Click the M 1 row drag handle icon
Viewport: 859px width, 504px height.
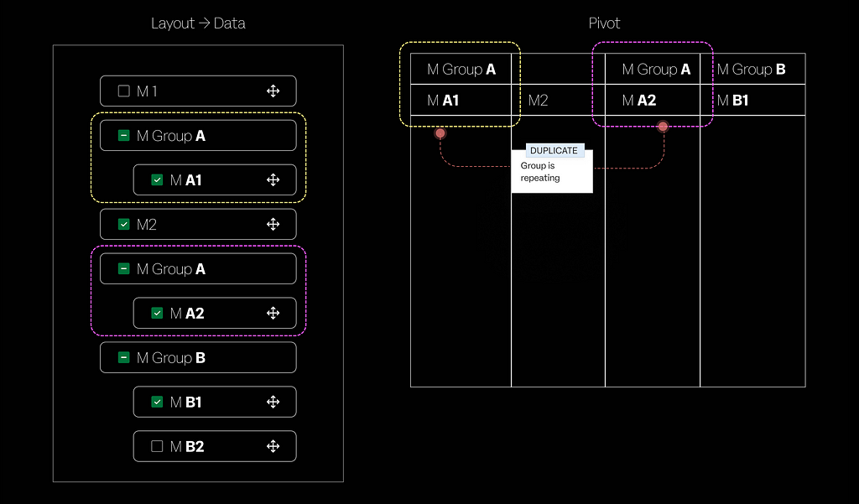pos(273,91)
